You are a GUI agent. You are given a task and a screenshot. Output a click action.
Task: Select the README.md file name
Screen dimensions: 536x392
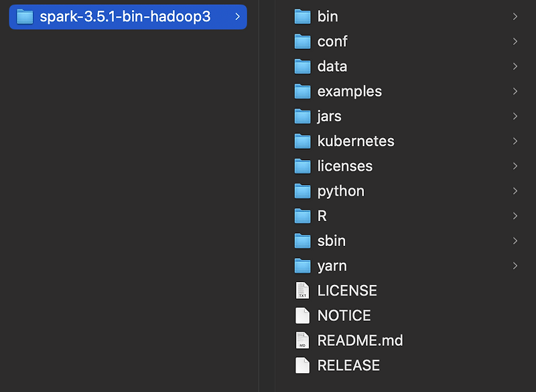coord(360,340)
